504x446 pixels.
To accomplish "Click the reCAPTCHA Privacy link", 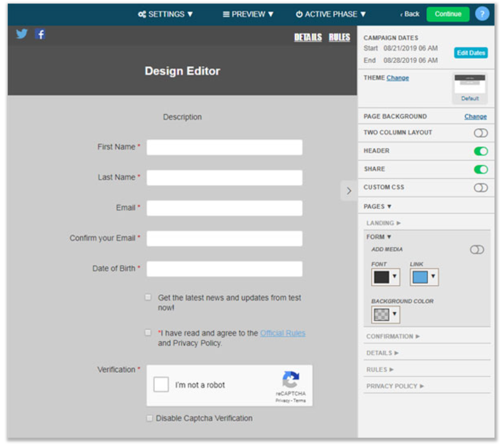I will (283, 400).
